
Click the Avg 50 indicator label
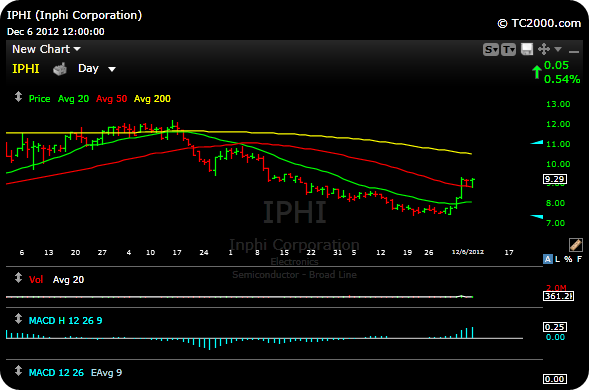112,99
